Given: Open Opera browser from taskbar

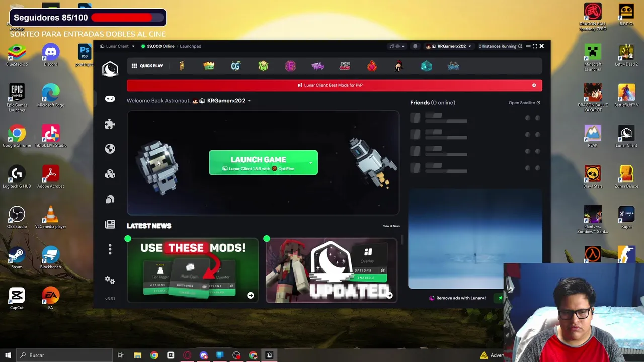Looking at the screenshot, I should point(187,355).
